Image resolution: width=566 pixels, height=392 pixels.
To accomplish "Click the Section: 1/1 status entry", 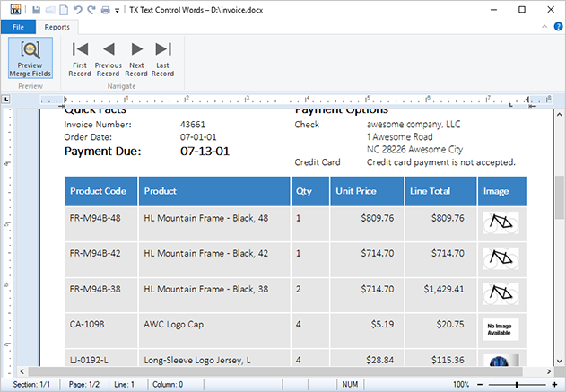I will (31, 385).
